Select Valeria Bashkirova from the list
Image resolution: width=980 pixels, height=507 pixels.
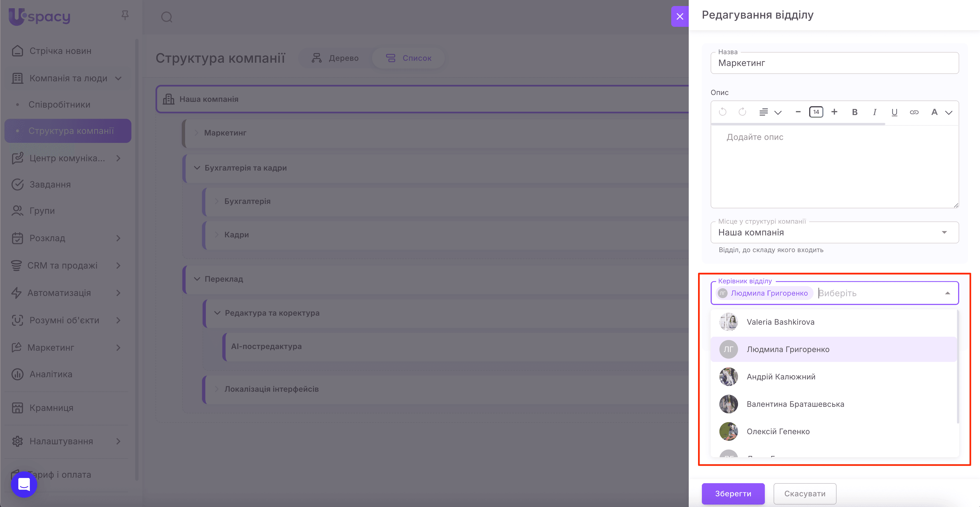[x=780, y=322]
